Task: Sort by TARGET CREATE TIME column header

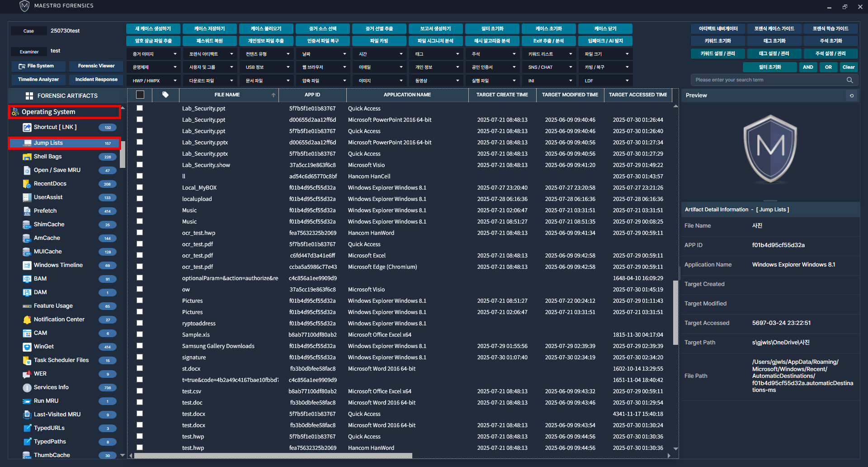Action: point(502,95)
